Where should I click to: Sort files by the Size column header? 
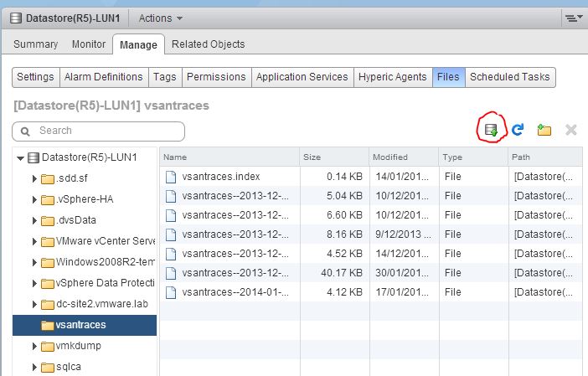coord(334,157)
